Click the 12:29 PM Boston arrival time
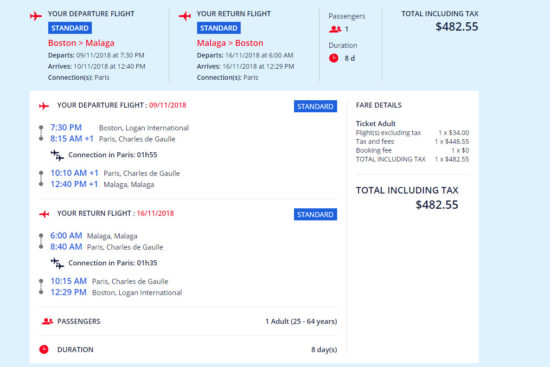Viewport: 550px width, 367px height. 68,292
